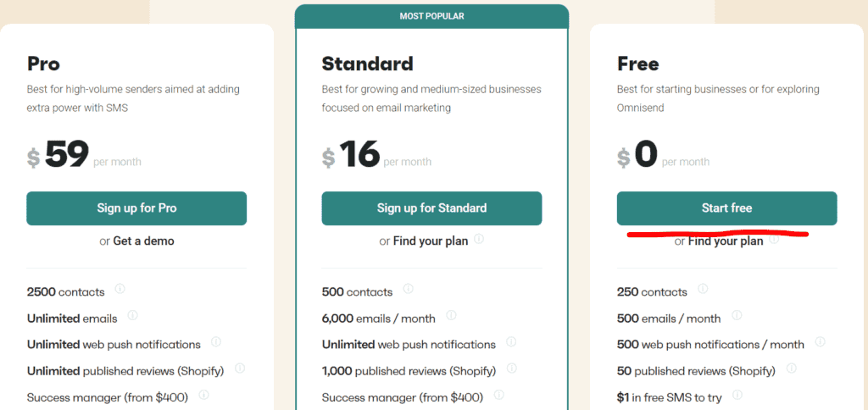Click info icon beside 1,000 published reviews

pyautogui.click(x=512, y=368)
